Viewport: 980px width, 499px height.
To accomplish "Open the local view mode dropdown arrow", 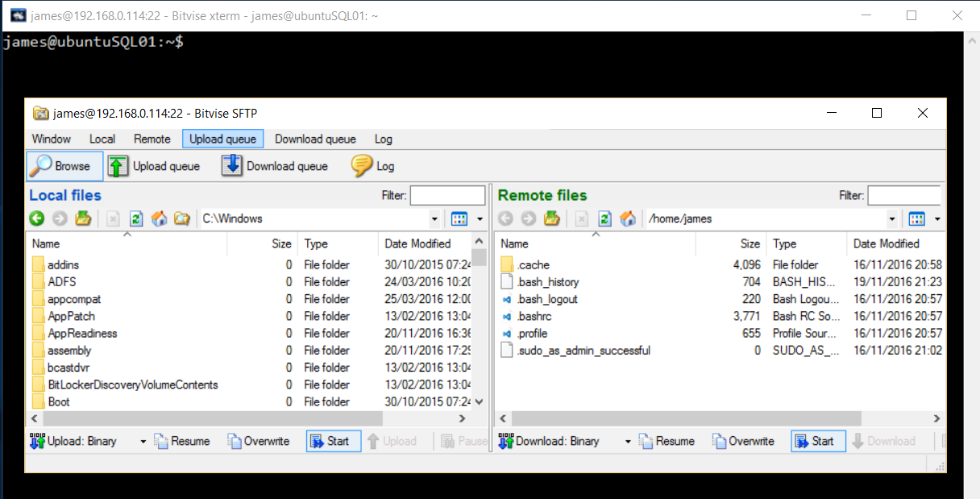I will [x=480, y=218].
